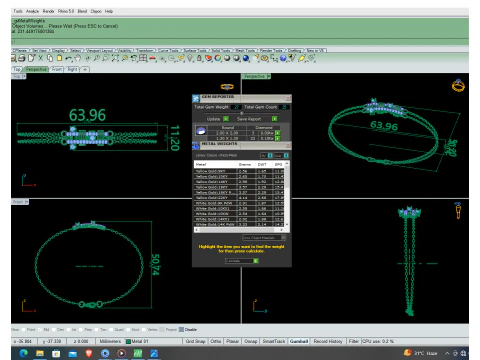
Task: Toggle the Quad osnap checkbox
Action: coord(111,330)
